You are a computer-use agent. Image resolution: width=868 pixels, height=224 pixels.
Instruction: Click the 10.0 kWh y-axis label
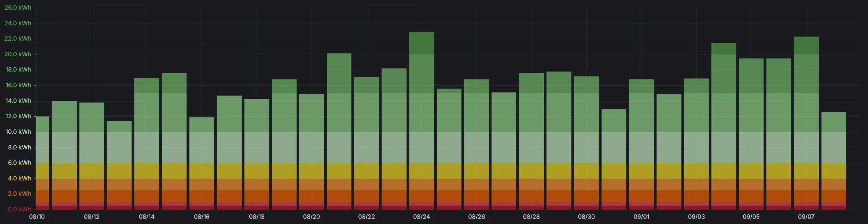click(x=18, y=132)
